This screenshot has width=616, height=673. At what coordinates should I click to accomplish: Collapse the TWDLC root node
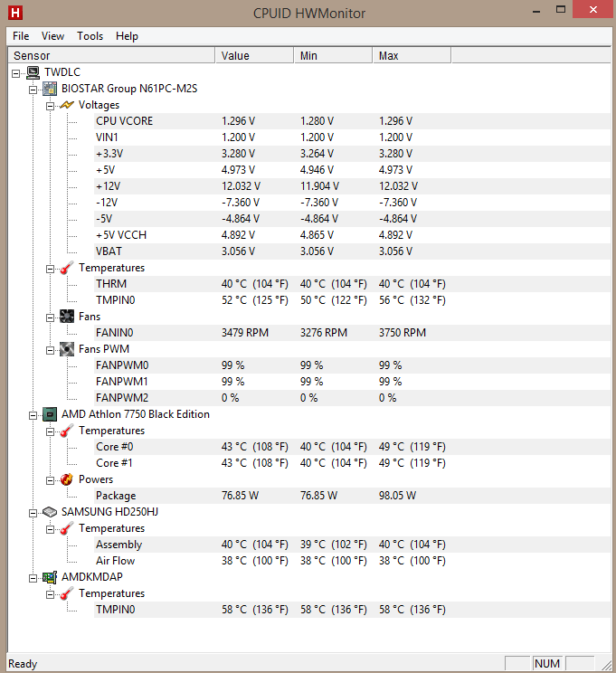point(16,73)
